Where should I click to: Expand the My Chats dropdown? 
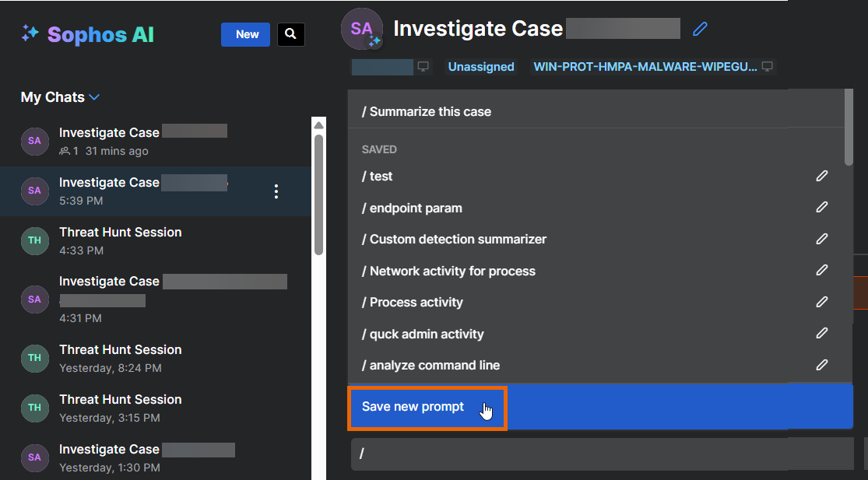click(94, 97)
